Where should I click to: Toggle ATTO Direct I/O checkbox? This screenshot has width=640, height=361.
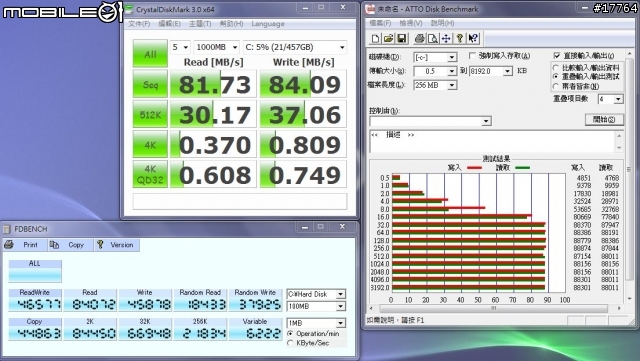(x=557, y=55)
